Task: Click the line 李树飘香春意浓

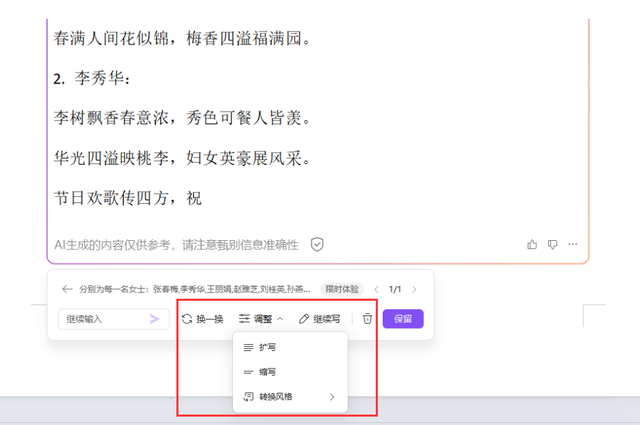Action: click(x=182, y=118)
